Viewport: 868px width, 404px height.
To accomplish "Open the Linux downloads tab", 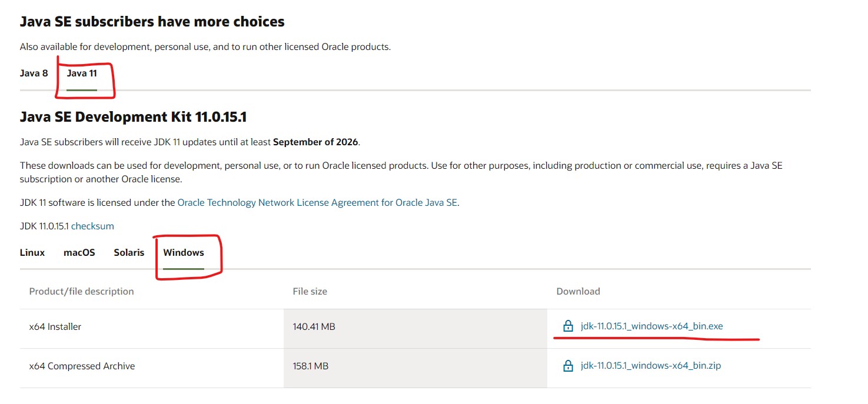I will (x=32, y=252).
